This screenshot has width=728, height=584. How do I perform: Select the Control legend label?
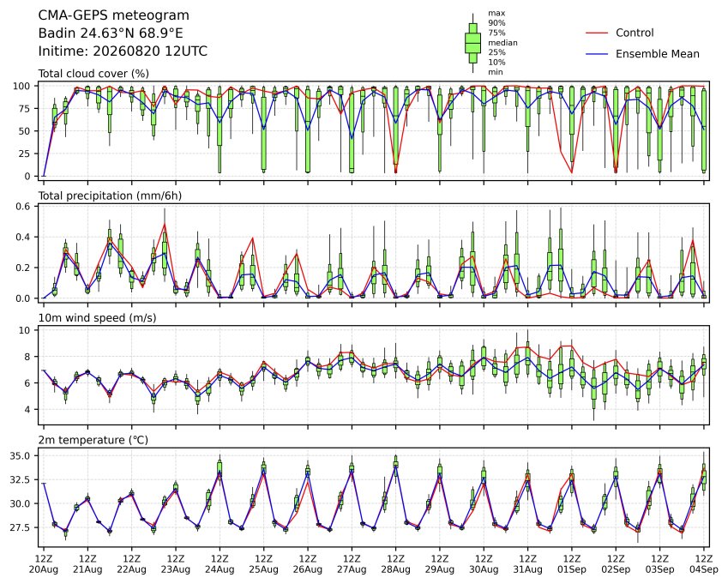point(635,33)
